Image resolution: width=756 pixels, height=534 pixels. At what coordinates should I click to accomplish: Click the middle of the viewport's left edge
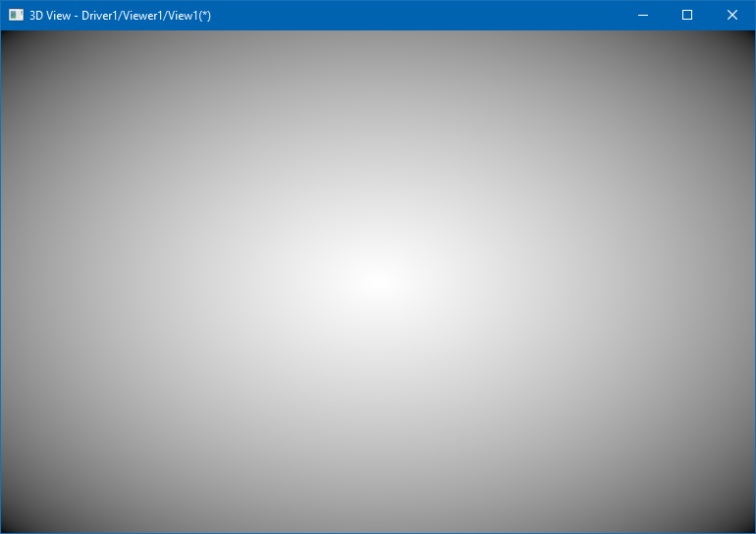click(5, 282)
